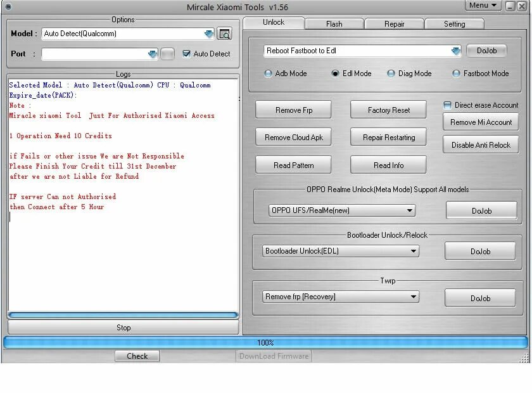Expand the Model dropdown arrow
The width and height of the screenshot is (532, 393).
pyautogui.click(x=209, y=34)
